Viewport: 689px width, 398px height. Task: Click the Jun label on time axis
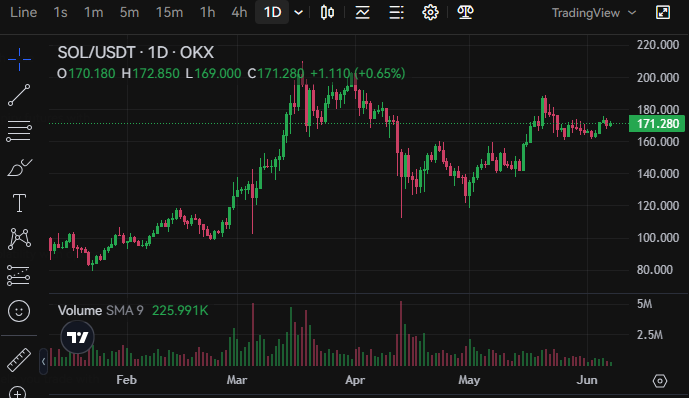[x=587, y=380]
